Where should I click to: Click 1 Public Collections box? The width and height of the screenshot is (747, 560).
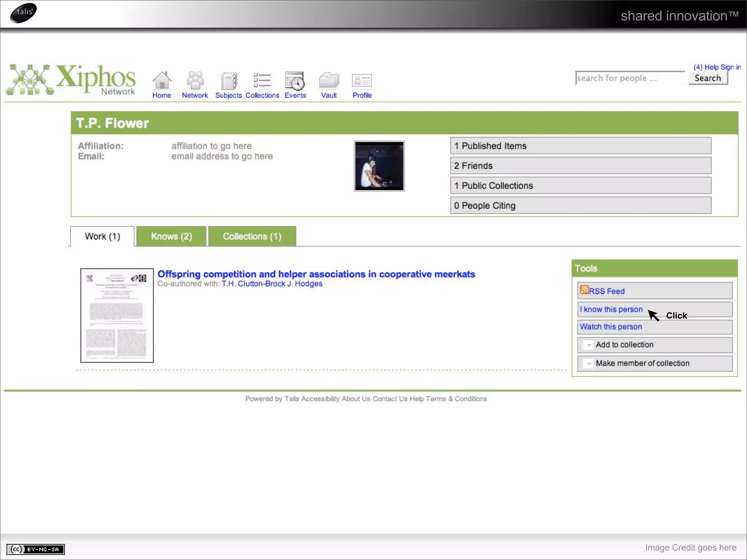(x=581, y=186)
